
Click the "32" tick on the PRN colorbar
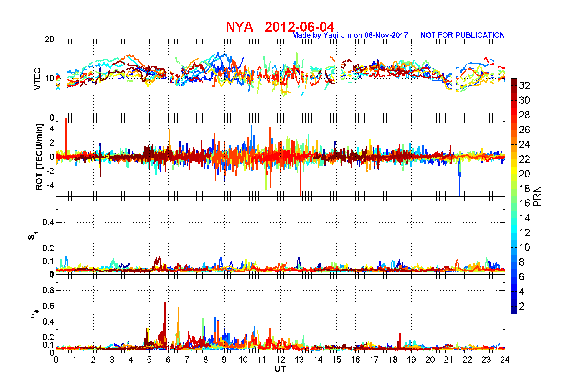(x=524, y=85)
